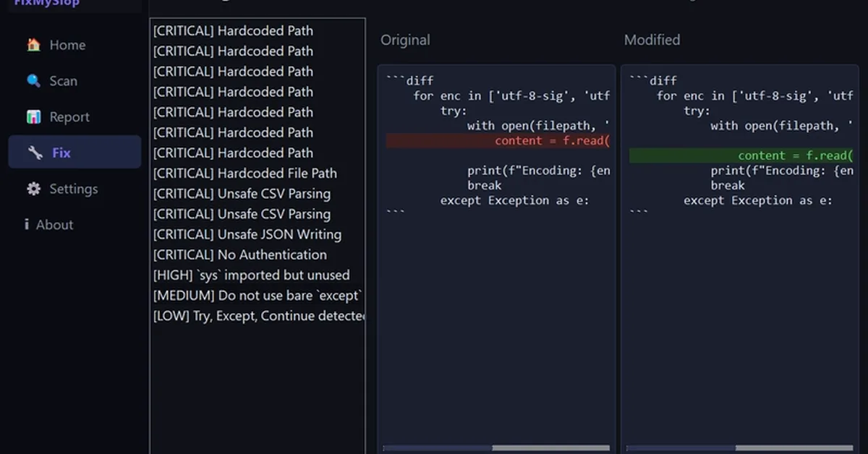Viewport: 868px width, 454px height.
Task: Select the Hardcoded File Path issue
Action: [244, 174]
